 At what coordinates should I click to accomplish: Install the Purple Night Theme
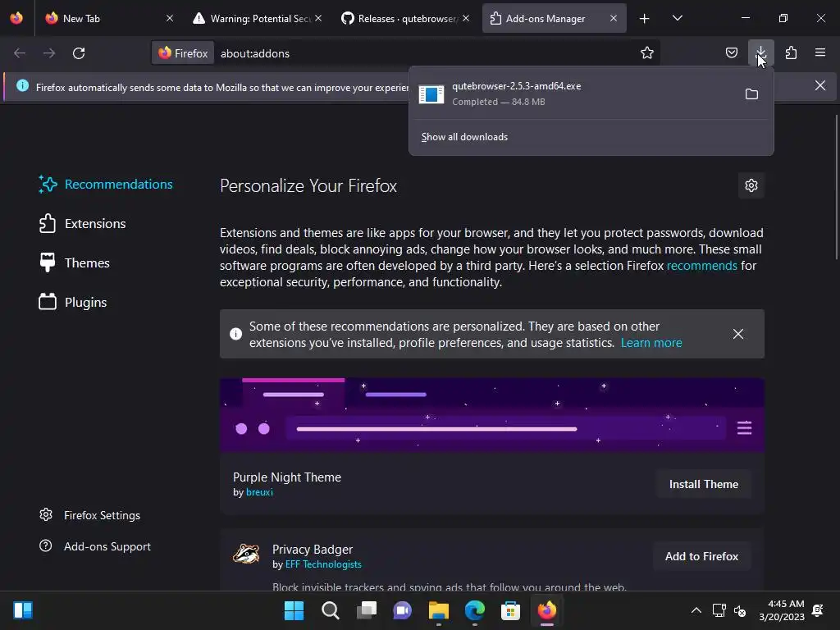pyautogui.click(x=703, y=484)
